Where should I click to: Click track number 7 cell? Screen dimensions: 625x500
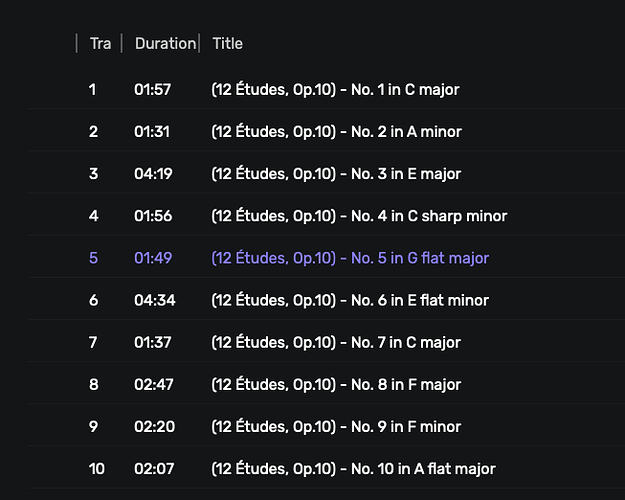coord(93,343)
